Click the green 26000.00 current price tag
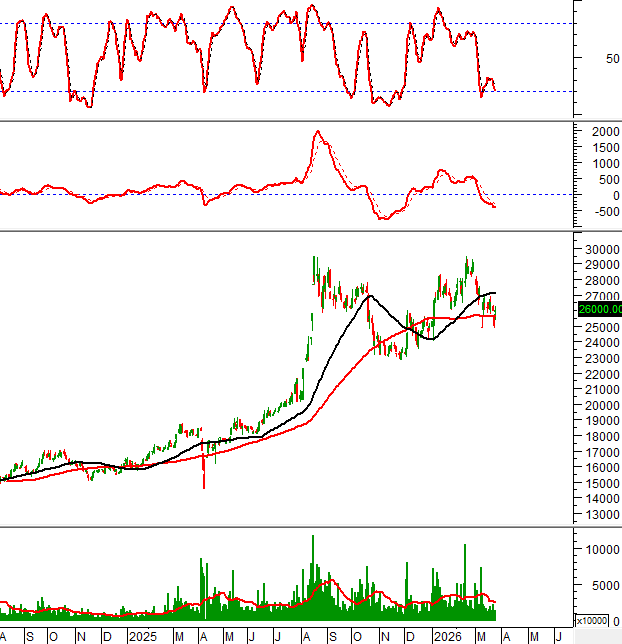 598,310
